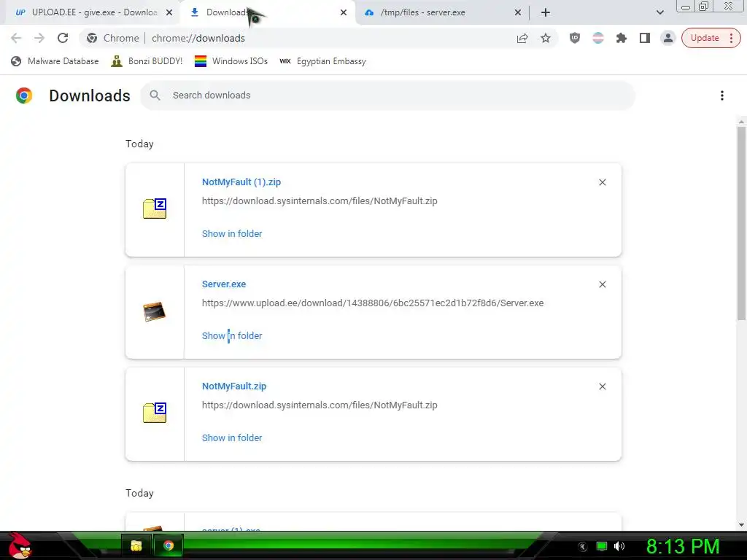Click the Server.exe upload.ee source URL

click(x=373, y=303)
